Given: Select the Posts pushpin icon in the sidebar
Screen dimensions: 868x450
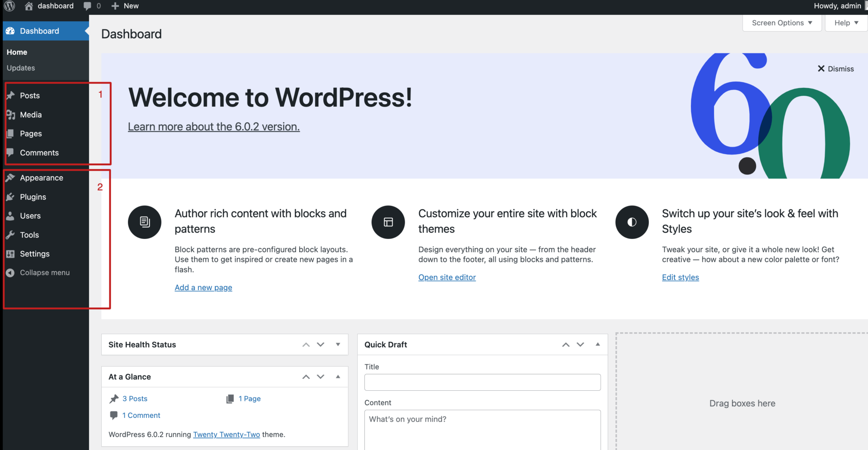Looking at the screenshot, I should pyautogui.click(x=10, y=95).
